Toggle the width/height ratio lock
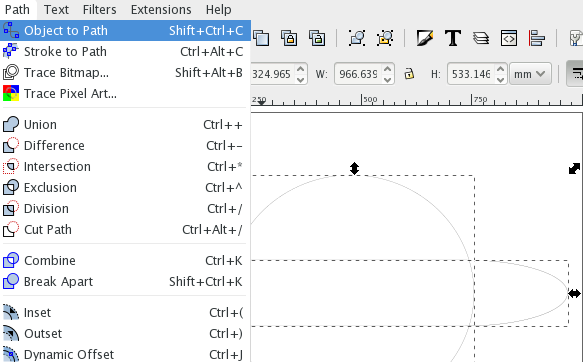Viewport: 583px width, 362px height. pyautogui.click(x=409, y=74)
